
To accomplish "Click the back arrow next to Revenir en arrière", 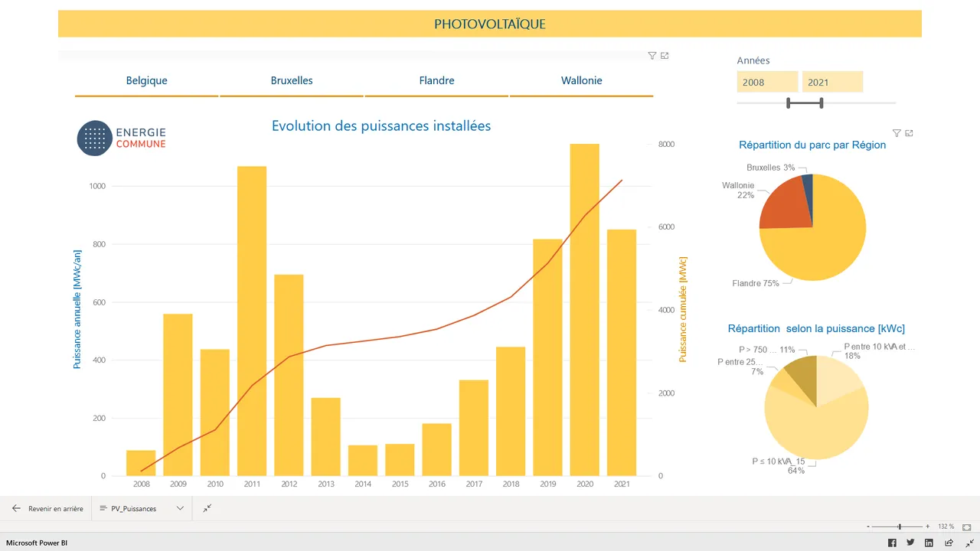I will point(17,508).
